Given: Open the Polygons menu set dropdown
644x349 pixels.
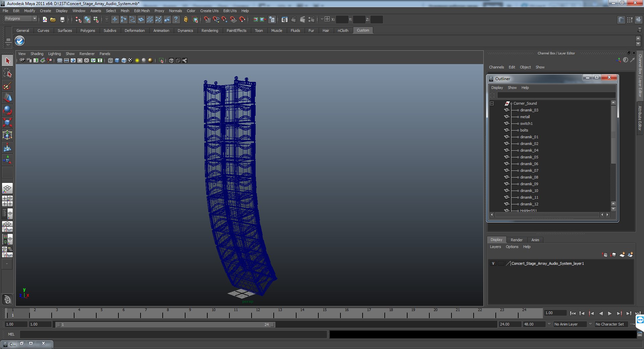Looking at the screenshot, I should (x=20, y=19).
